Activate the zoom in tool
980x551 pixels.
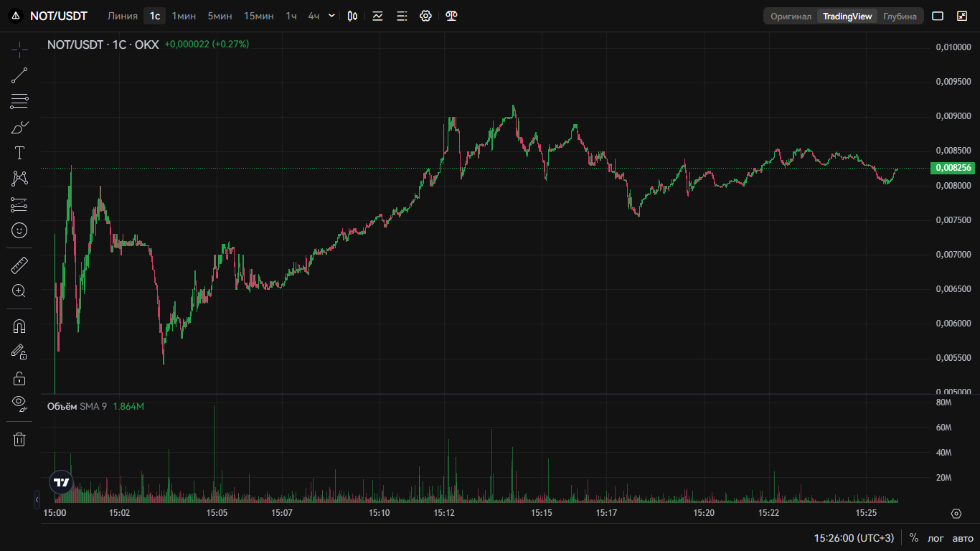coord(19,291)
